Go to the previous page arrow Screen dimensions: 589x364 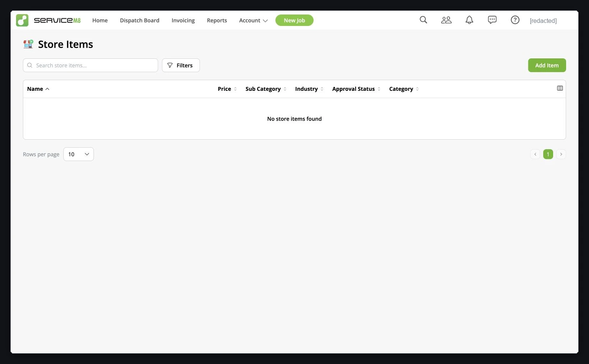pyautogui.click(x=535, y=154)
